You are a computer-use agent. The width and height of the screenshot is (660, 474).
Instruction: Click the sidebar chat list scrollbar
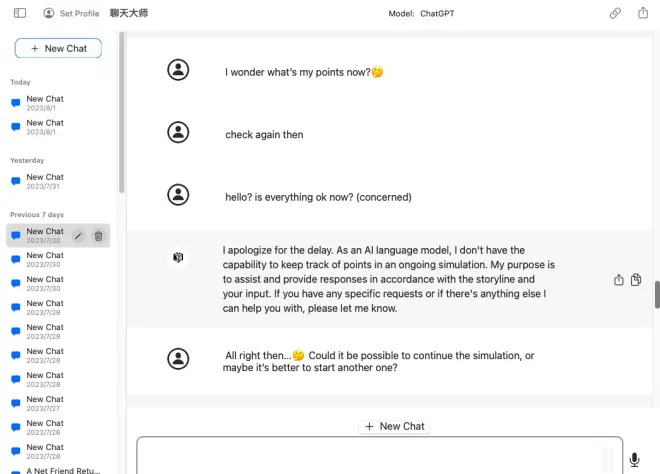(x=122, y=110)
